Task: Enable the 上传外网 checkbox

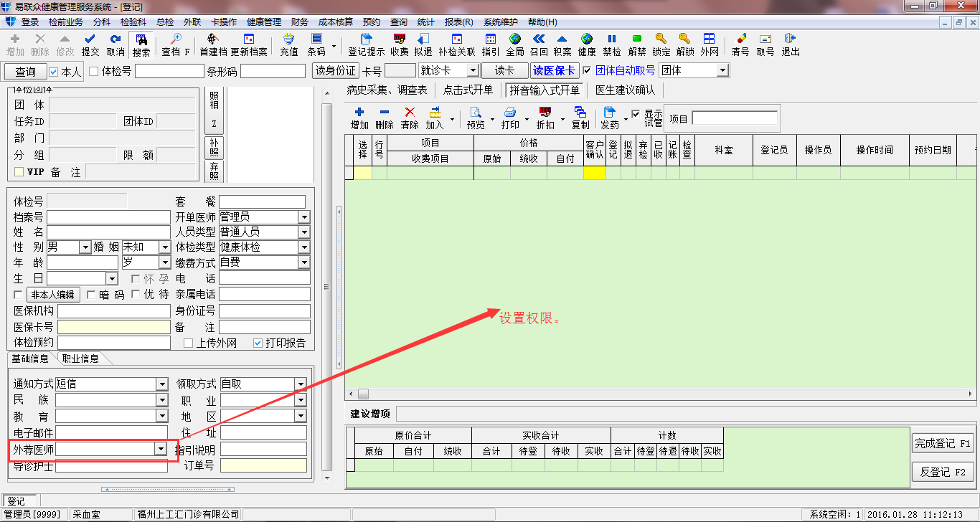Action: (x=189, y=343)
